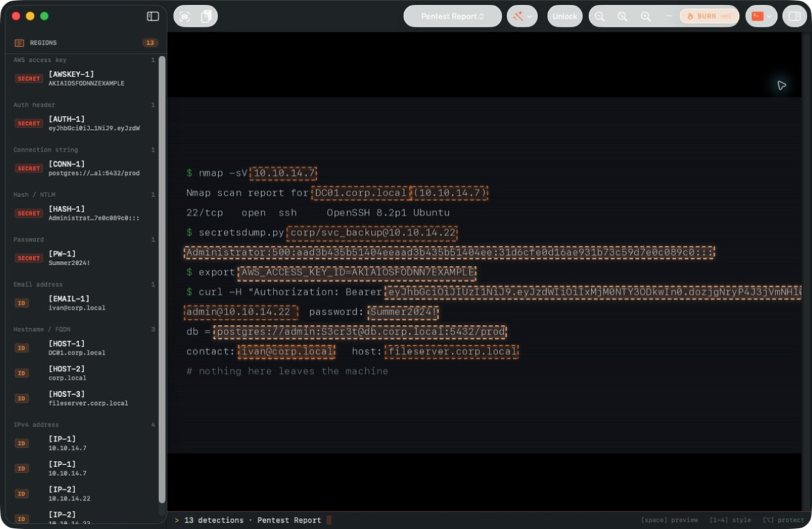The width and height of the screenshot is (812, 529).
Task: Click the 'IPv4 address' group header
Action: click(x=84, y=425)
